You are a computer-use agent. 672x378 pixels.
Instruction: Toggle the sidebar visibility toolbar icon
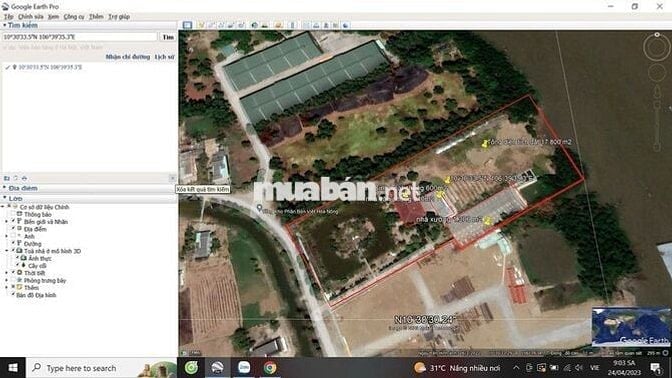pos(187,25)
